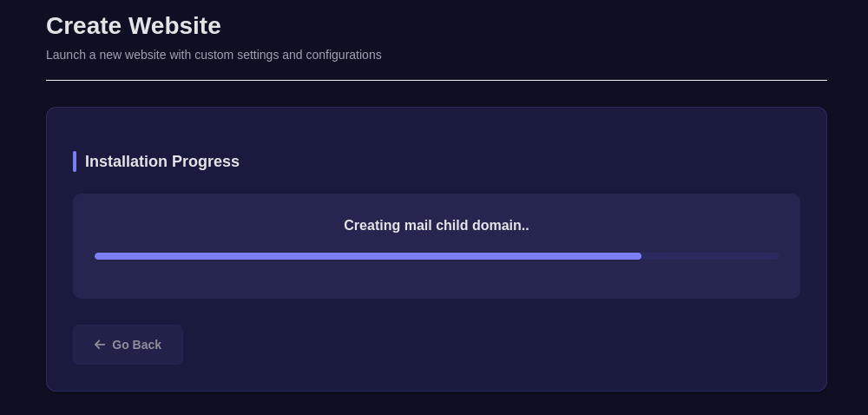Click the left start of the progress bar
The width and height of the screenshot is (868, 415).
click(98, 256)
